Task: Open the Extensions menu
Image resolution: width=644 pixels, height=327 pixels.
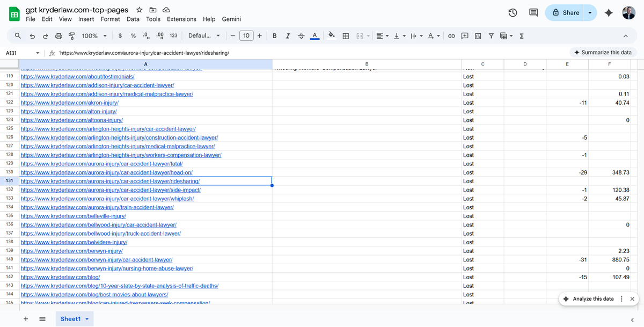Action: (181, 19)
